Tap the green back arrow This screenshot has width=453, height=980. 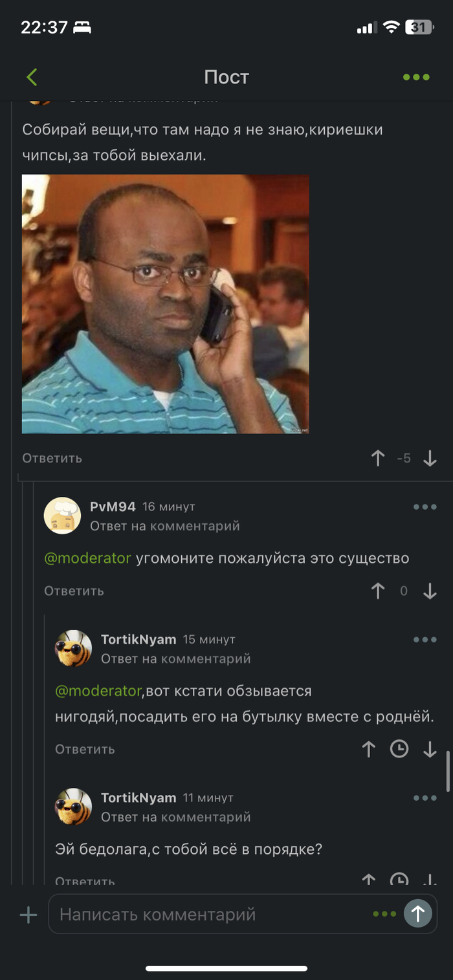pyautogui.click(x=32, y=77)
